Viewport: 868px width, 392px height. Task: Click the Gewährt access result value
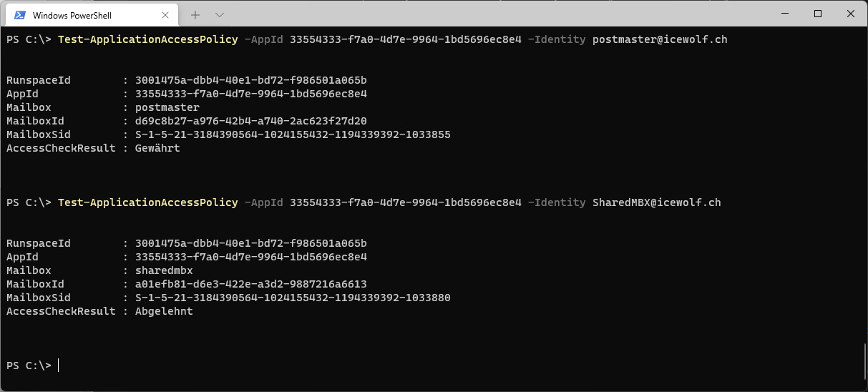[157, 148]
